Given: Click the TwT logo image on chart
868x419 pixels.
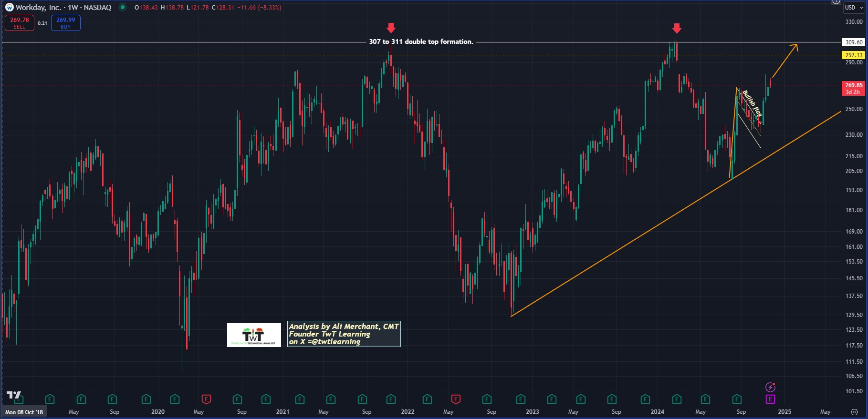Looking at the screenshot, I should click(x=254, y=335).
